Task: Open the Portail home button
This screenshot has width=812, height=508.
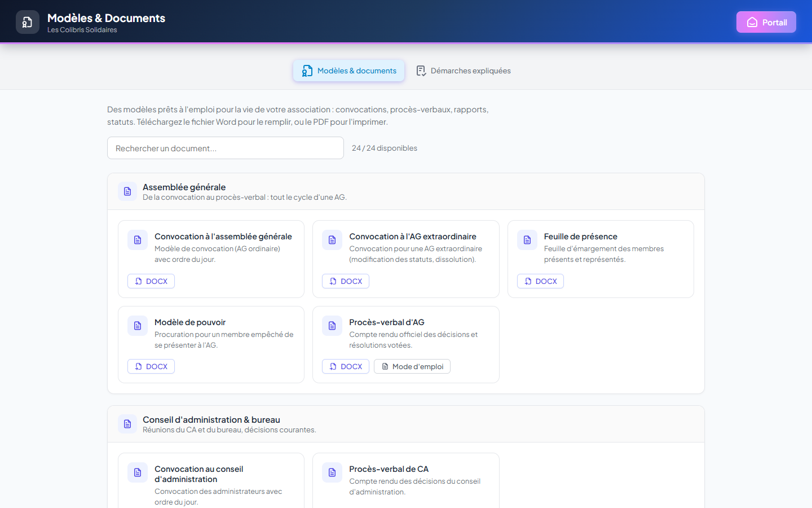Action: pyautogui.click(x=766, y=22)
